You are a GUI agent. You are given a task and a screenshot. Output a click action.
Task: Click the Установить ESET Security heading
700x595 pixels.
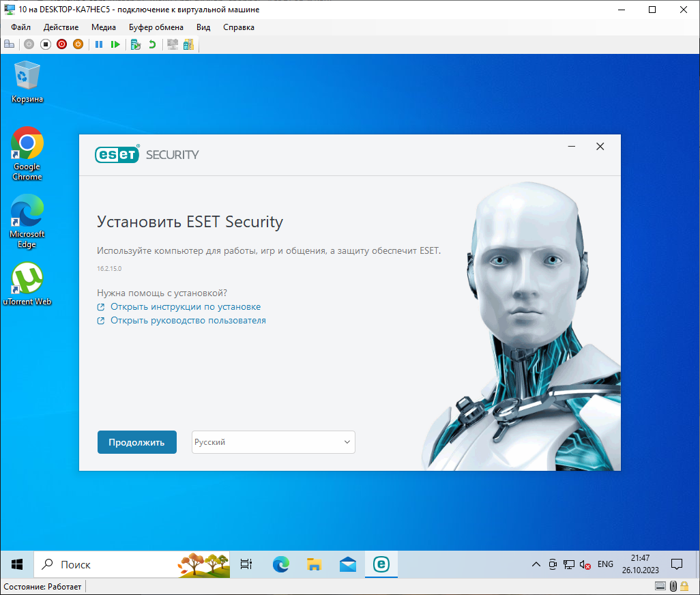(x=190, y=221)
